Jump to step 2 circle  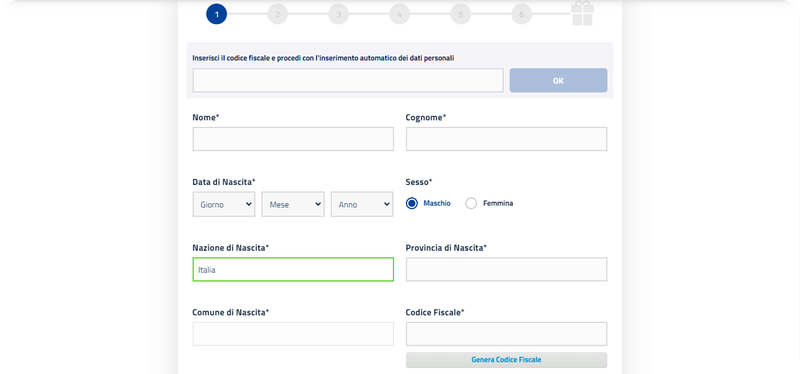click(278, 14)
